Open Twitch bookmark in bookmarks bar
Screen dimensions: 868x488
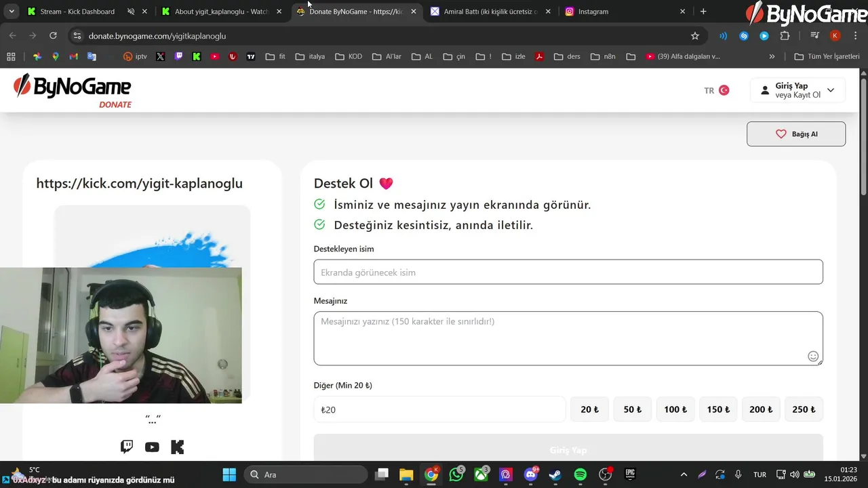click(178, 57)
